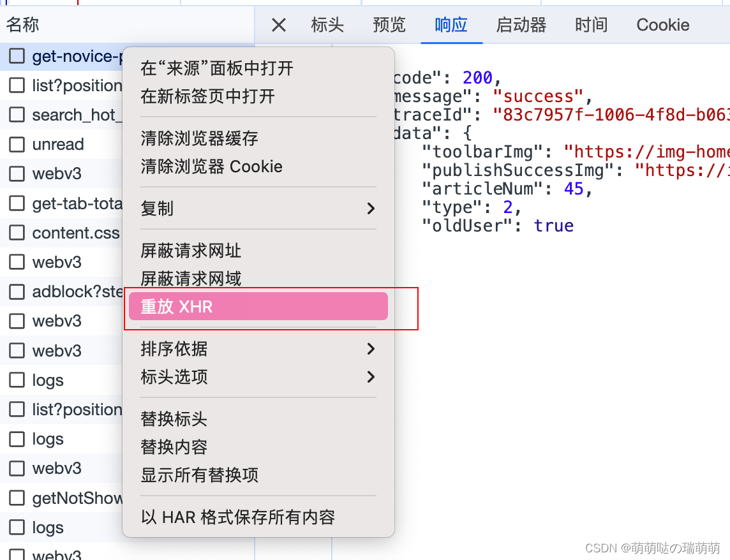Switch to the 标头 tab
730x560 pixels.
327,26
